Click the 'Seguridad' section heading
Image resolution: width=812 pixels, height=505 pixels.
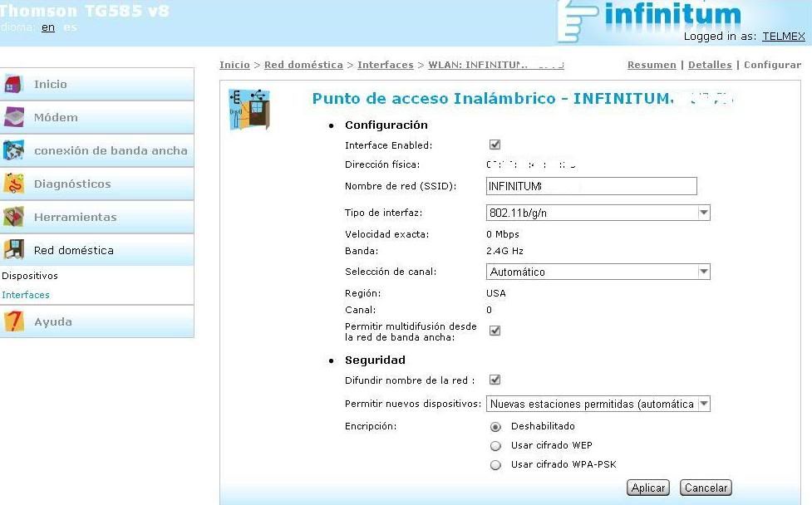coord(375,360)
